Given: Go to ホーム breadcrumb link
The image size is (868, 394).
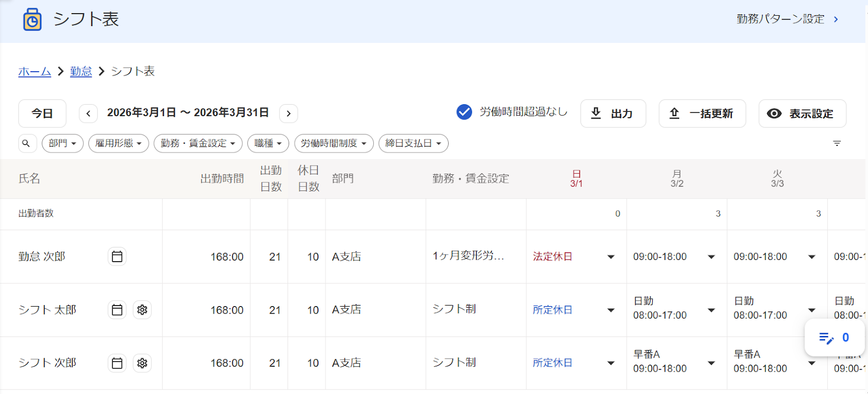Looking at the screenshot, I should pos(35,71).
